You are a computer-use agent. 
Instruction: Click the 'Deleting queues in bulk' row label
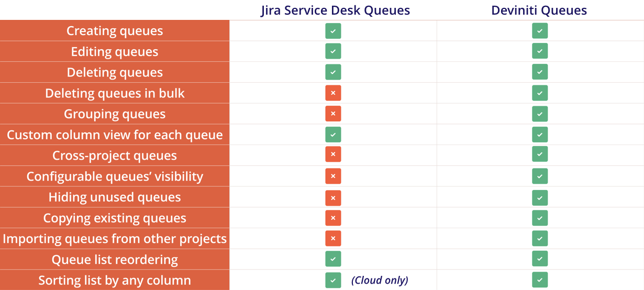(x=115, y=93)
